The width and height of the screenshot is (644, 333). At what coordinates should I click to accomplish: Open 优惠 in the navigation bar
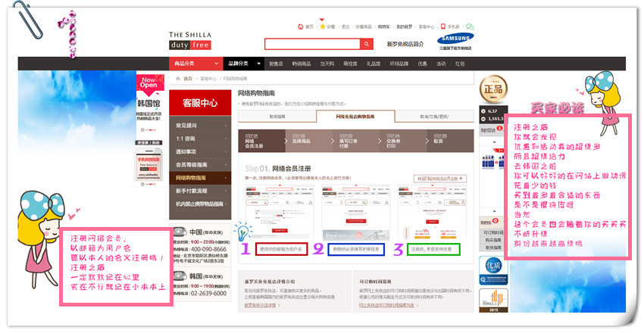[x=422, y=64]
